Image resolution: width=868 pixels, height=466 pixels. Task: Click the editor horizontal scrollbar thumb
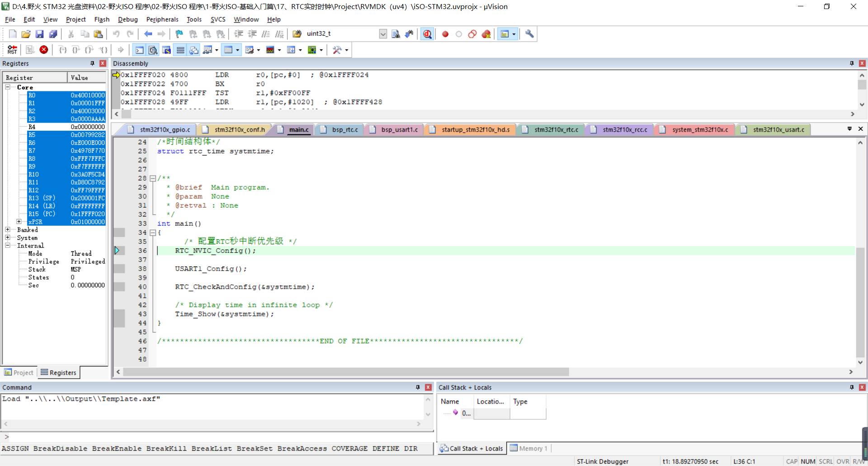[x=346, y=372]
